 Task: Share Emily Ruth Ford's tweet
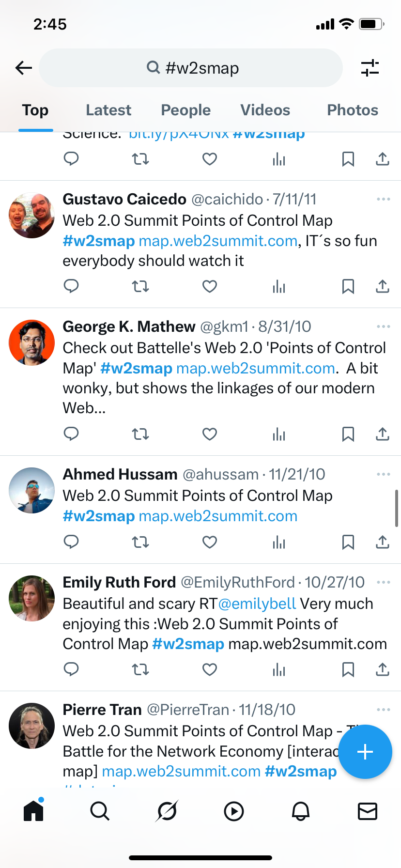(x=383, y=669)
